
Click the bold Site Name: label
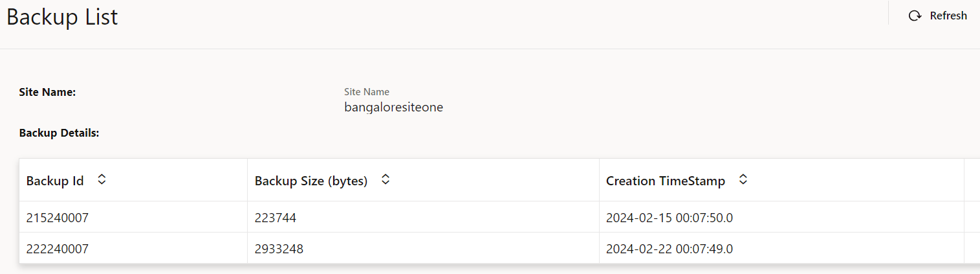point(48,92)
